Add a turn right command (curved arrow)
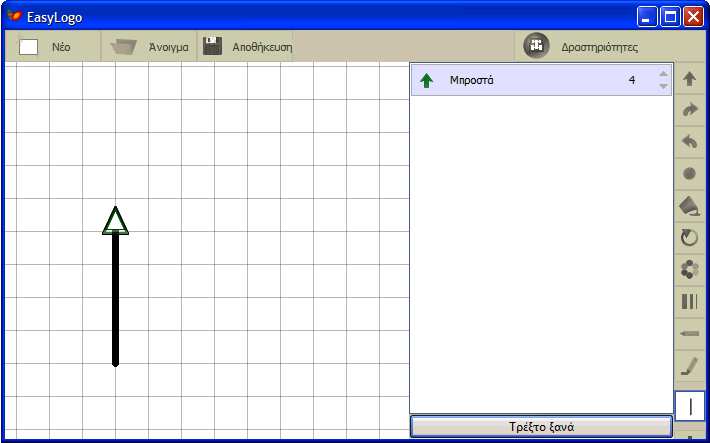This screenshot has width=710, height=443. coord(689,110)
